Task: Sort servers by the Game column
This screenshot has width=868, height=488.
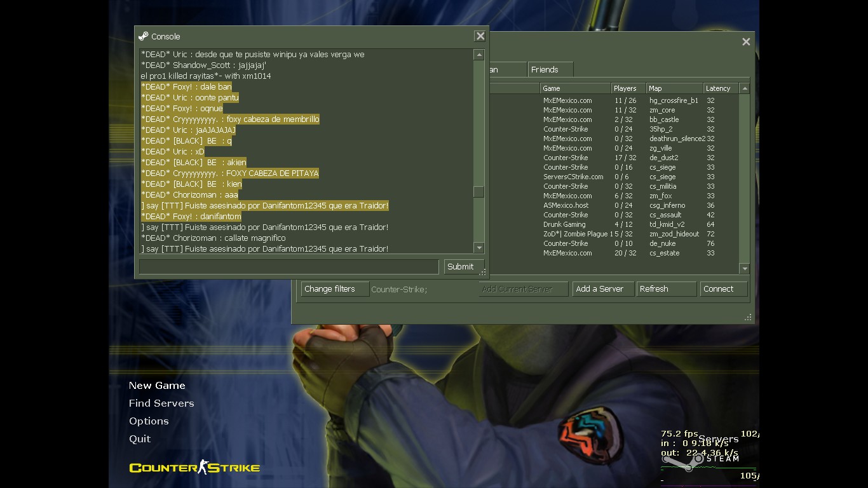Action: click(575, 88)
